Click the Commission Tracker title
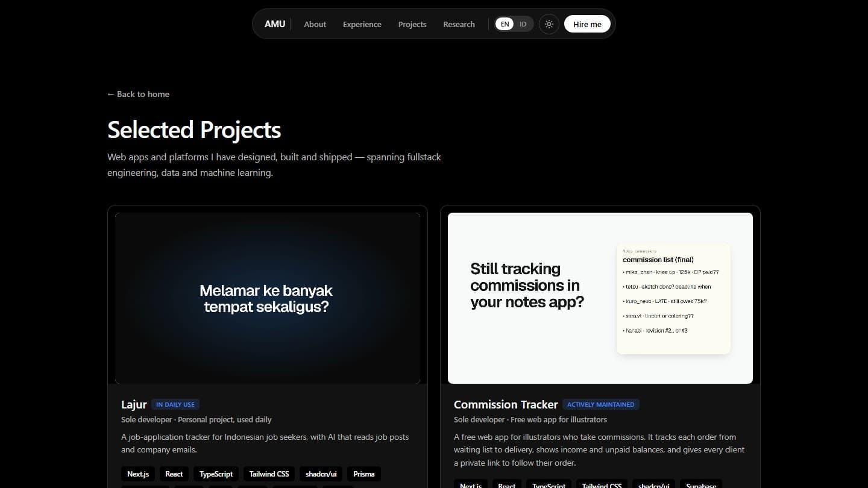 [506, 404]
